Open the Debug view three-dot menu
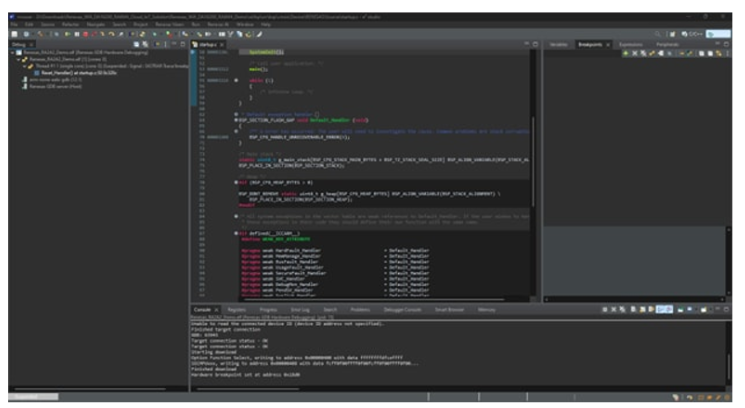Image resolution: width=745 pixels, height=408 pixels. click(165, 44)
